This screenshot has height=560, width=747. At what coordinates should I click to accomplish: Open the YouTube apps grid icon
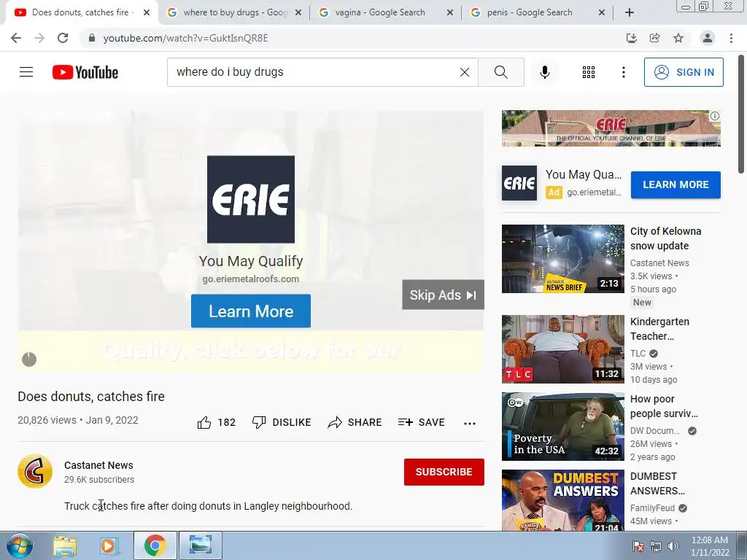[x=589, y=72]
